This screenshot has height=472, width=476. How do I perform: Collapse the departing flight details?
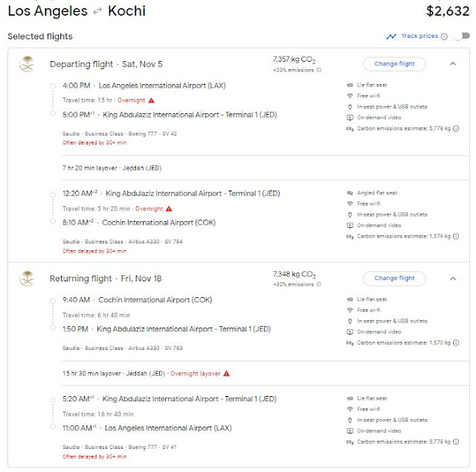coord(453,64)
